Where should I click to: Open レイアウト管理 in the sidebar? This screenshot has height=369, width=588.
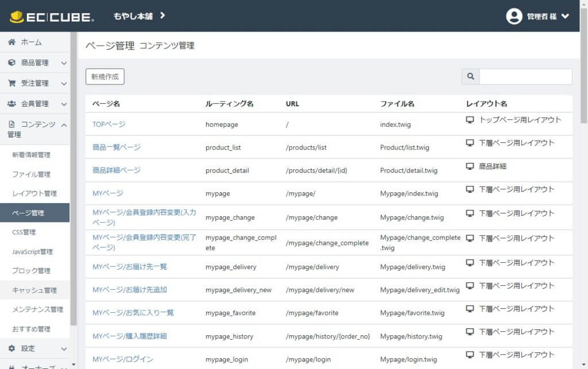(x=34, y=193)
